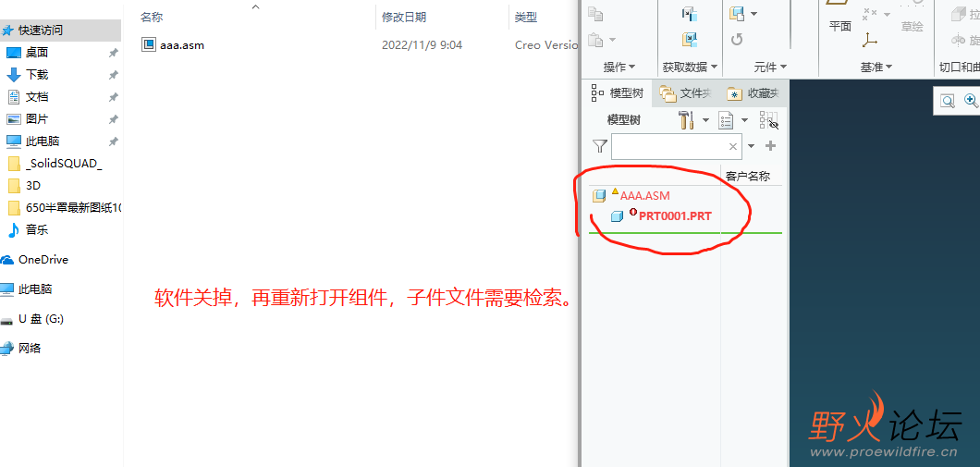Open _SolidSQUAD_ folder in sidebar

pyautogui.click(x=64, y=164)
